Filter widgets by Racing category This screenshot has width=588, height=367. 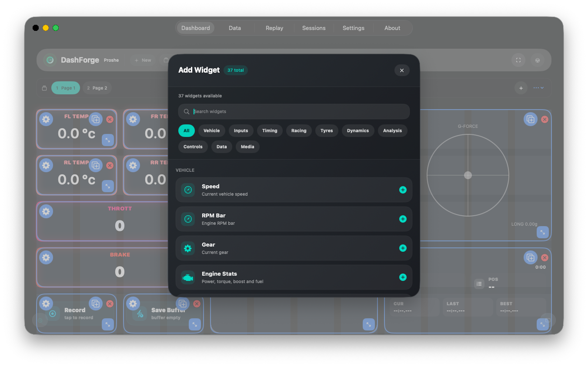point(299,130)
